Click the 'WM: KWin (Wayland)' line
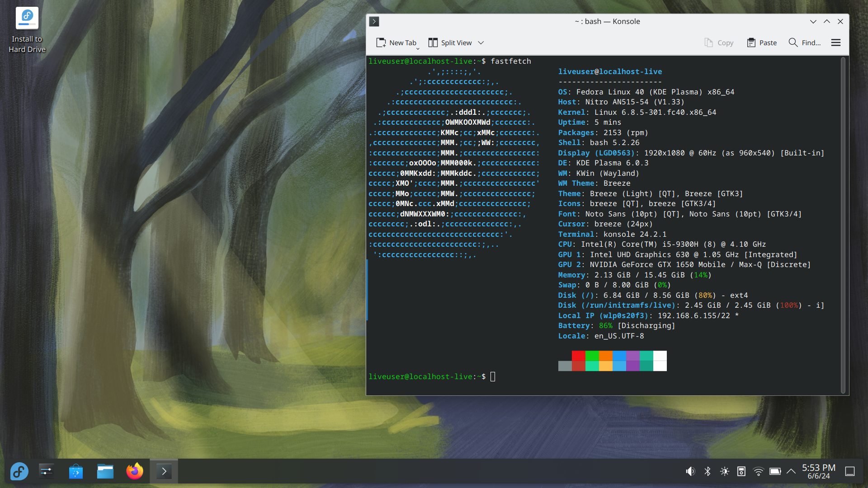This screenshot has width=868, height=488. coord(599,173)
